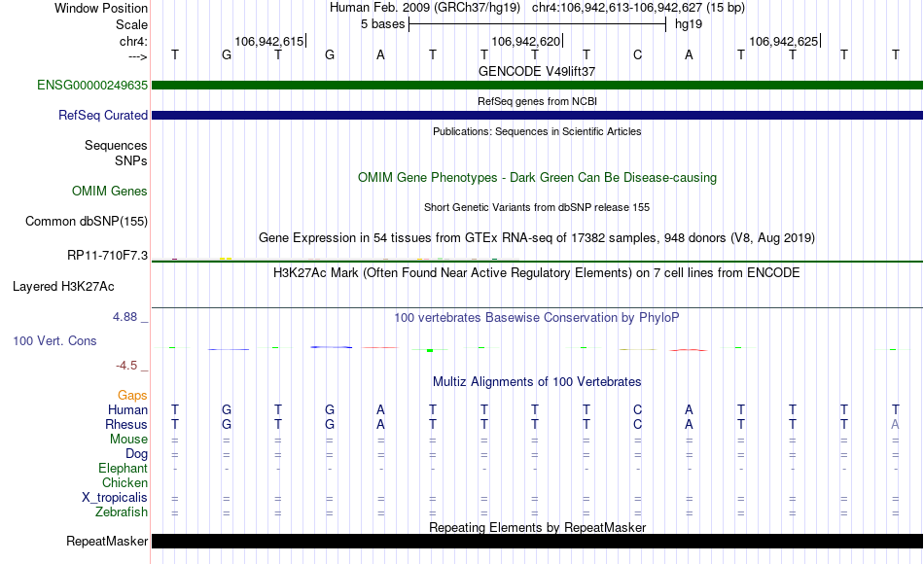Viewport: 924px width, 564px height.
Task: Click ruler coordinate "106,942,625"
Action: (x=784, y=41)
